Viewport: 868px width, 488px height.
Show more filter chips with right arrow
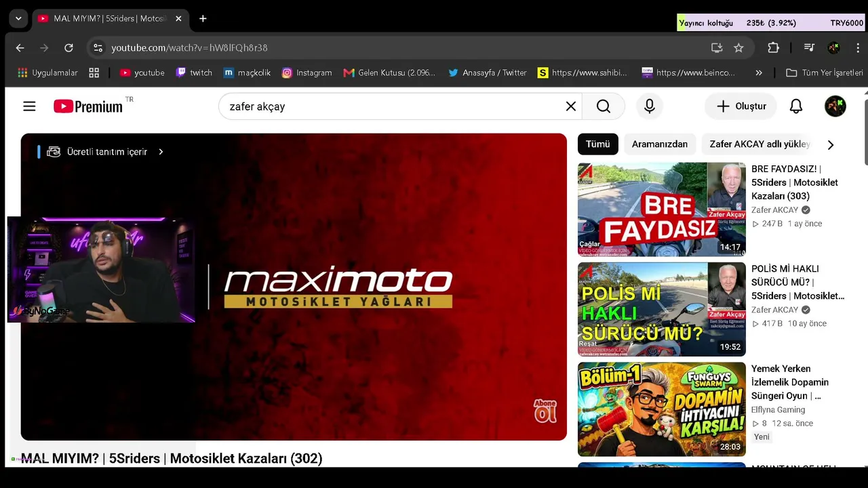pyautogui.click(x=831, y=144)
